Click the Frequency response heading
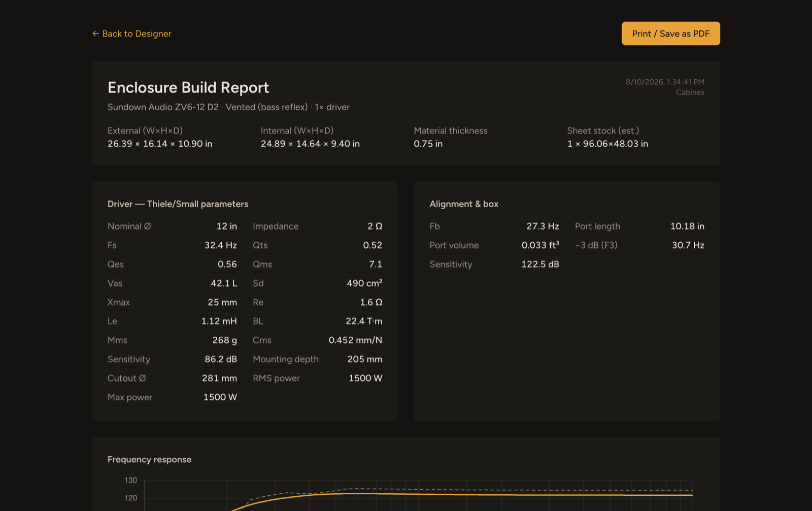Viewport: 812px width, 511px height. click(149, 459)
